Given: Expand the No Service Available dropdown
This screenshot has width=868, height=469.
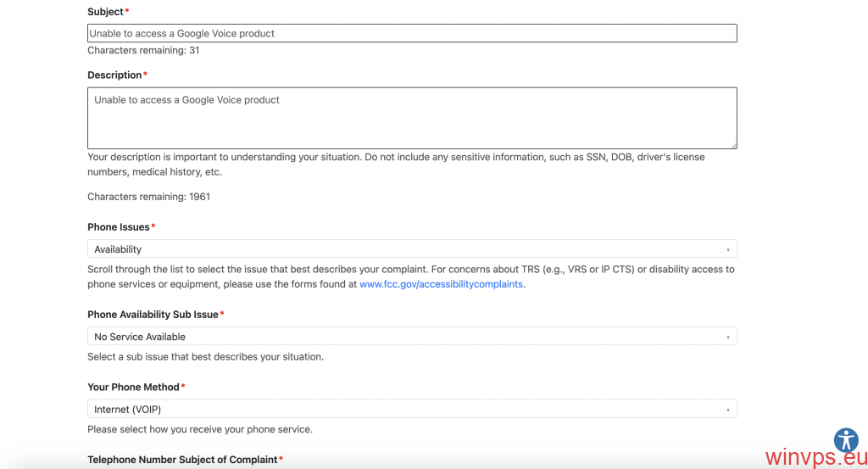Looking at the screenshot, I should [x=411, y=337].
